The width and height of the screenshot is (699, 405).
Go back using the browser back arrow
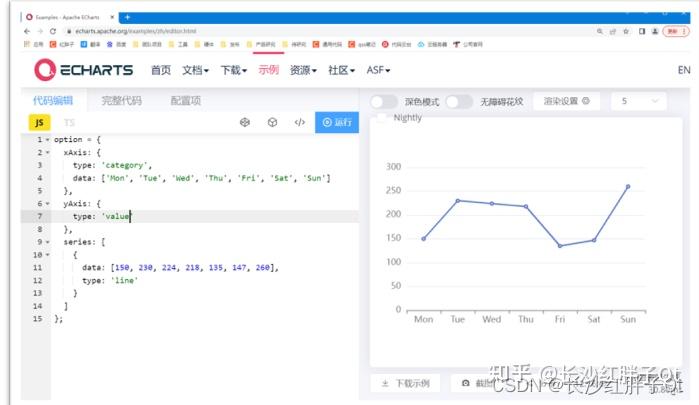27,31
